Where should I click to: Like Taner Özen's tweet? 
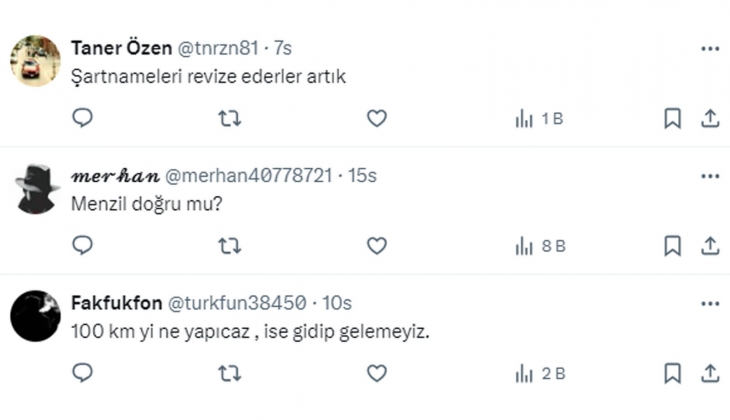tap(376, 118)
